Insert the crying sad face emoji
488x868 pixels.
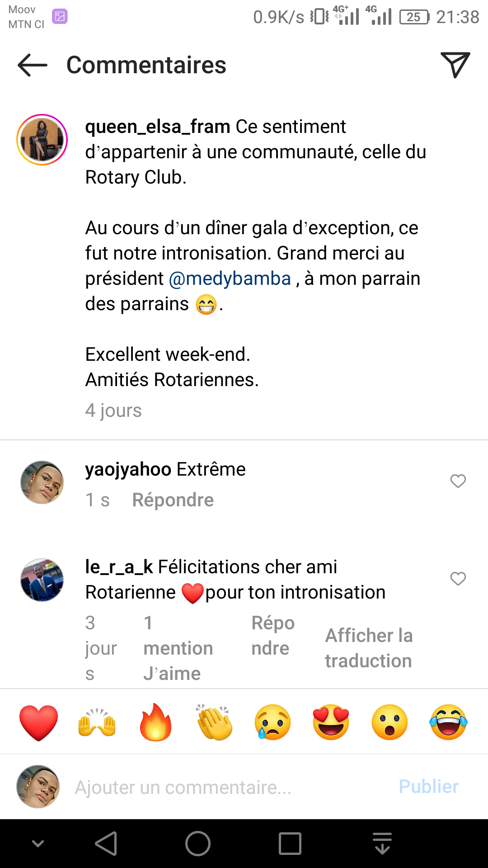click(273, 722)
